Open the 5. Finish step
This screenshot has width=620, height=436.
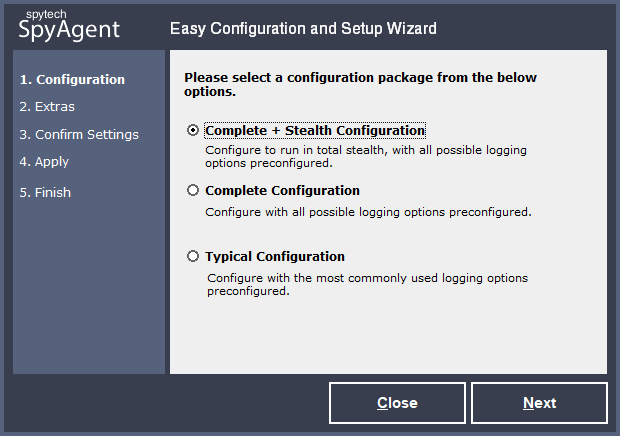tap(45, 192)
